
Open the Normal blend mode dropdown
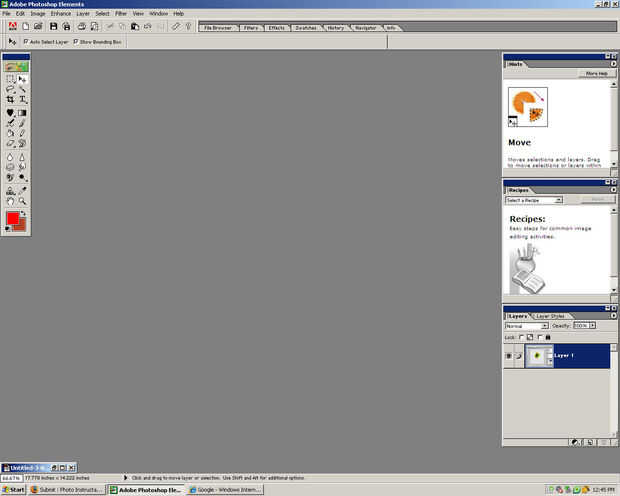click(x=527, y=326)
